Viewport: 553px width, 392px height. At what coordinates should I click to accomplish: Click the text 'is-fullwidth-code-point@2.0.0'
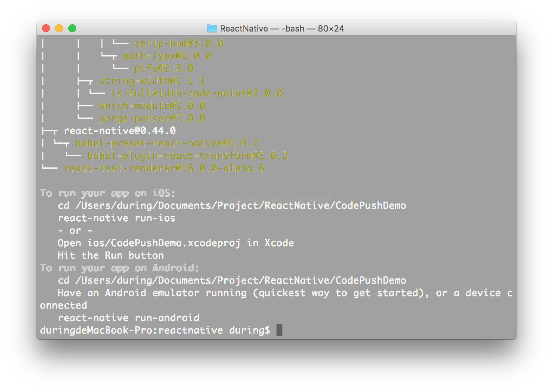tap(196, 93)
